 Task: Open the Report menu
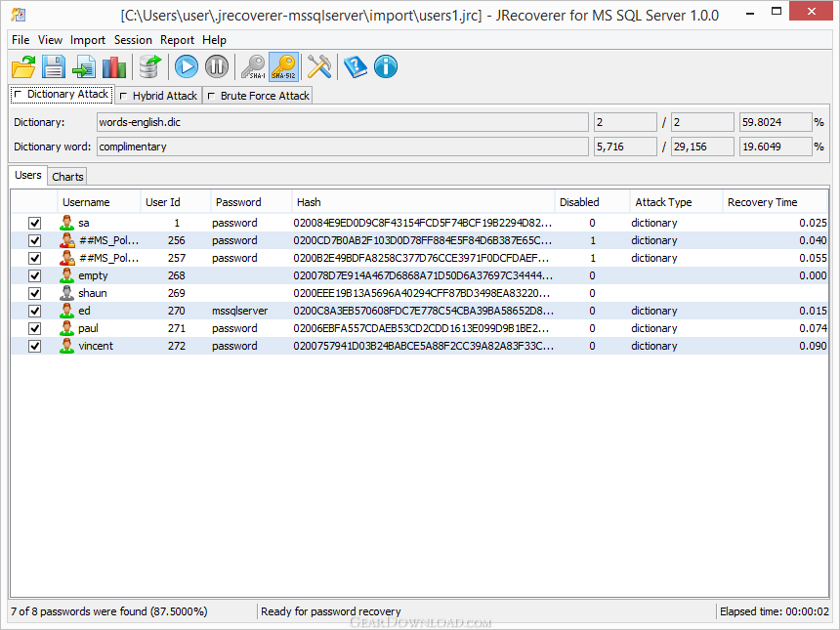click(178, 40)
